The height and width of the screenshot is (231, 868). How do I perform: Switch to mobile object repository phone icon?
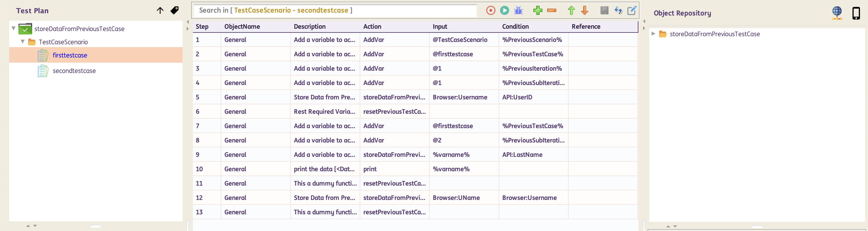pyautogui.click(x=856, y=13)
